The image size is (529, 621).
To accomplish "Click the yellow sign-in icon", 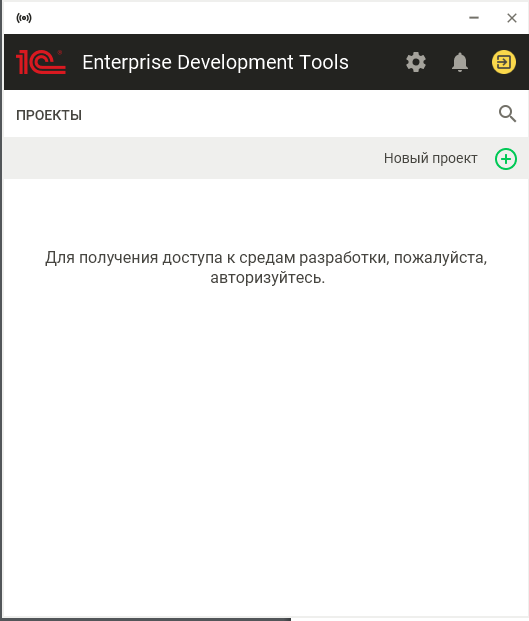I will [x=504, y=62].
